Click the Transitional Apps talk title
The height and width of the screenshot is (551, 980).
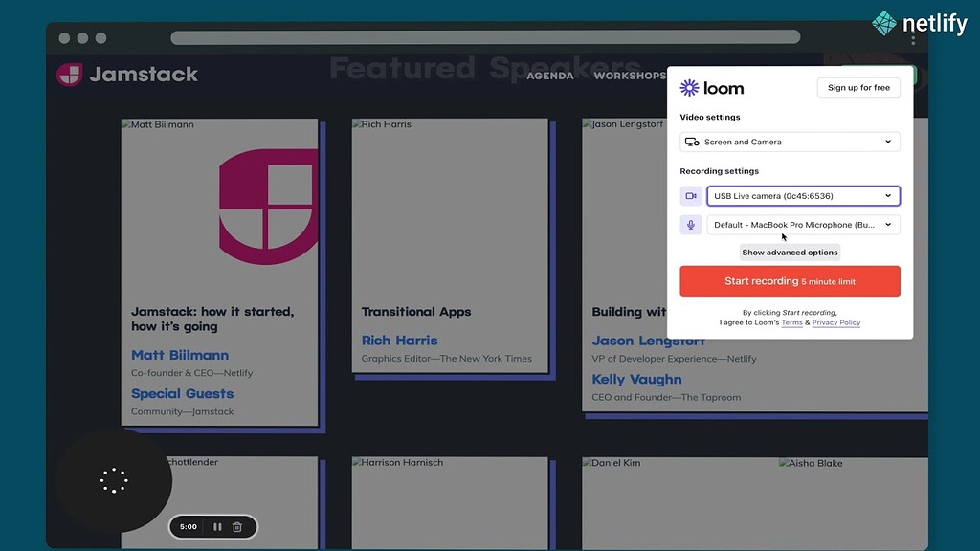point(416,312)
